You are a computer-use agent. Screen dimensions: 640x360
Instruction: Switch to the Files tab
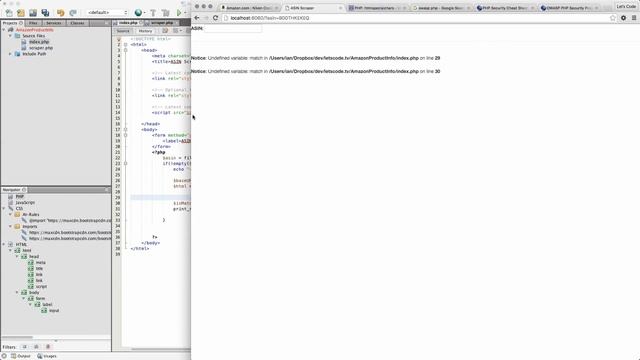point(33,23)
